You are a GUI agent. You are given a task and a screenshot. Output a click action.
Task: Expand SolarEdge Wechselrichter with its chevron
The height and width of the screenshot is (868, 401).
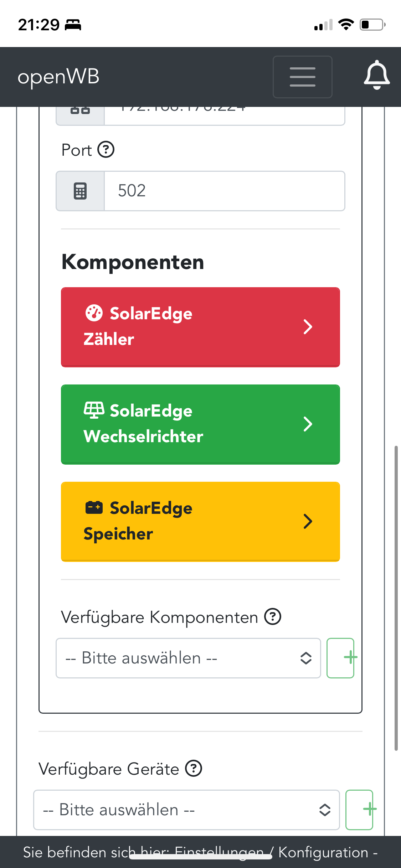point(308,424)
